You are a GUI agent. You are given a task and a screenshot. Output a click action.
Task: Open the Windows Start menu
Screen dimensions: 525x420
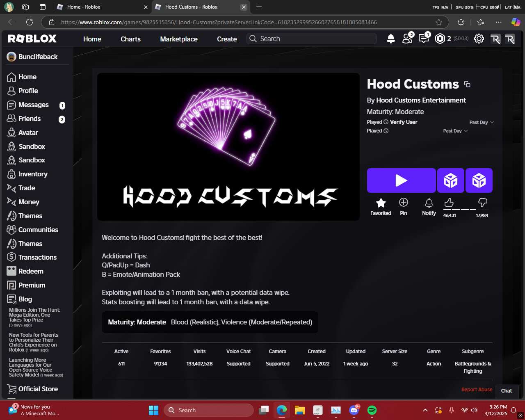(x=154, y=410)
